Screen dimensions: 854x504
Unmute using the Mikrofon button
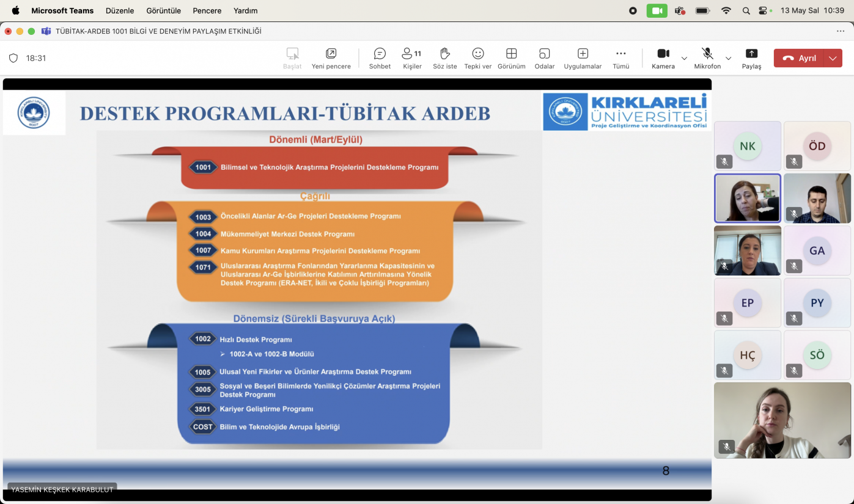pos(707,58)
